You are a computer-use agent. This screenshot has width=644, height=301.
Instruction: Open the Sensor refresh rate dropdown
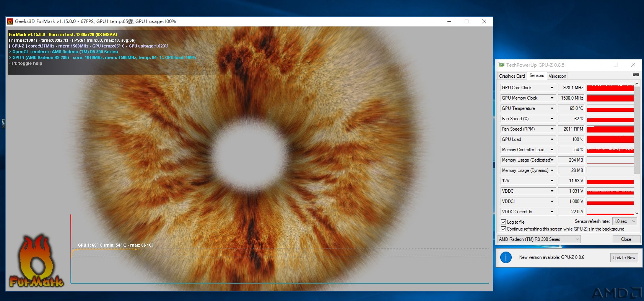pos(625,221)
